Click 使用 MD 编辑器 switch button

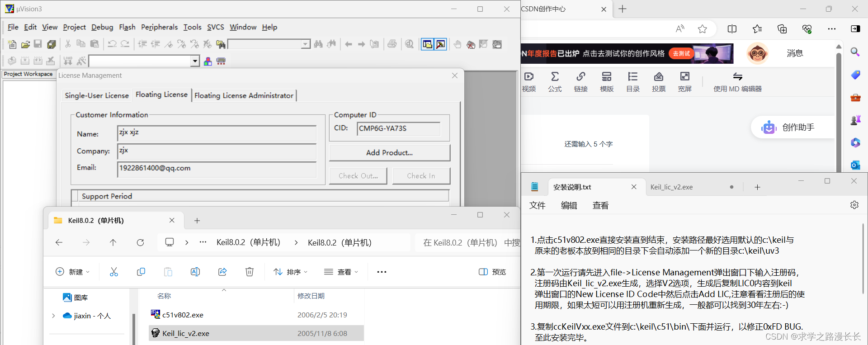coord(738,82)
